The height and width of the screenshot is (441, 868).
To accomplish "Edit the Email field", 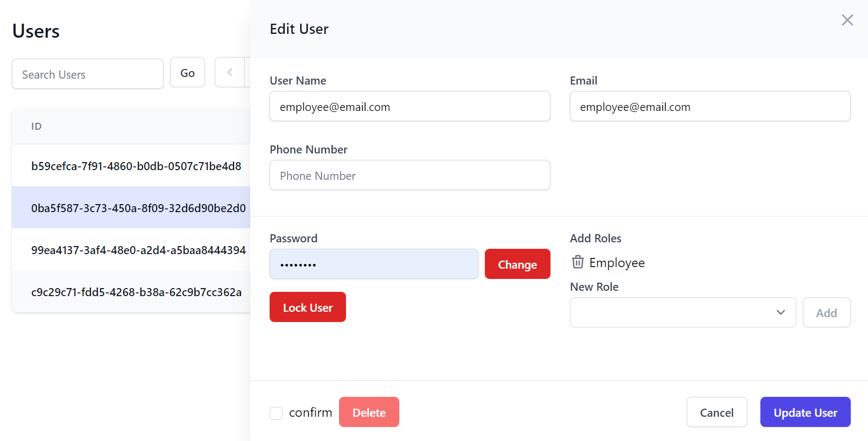I will pyautogui.click(x=710, y=106).
